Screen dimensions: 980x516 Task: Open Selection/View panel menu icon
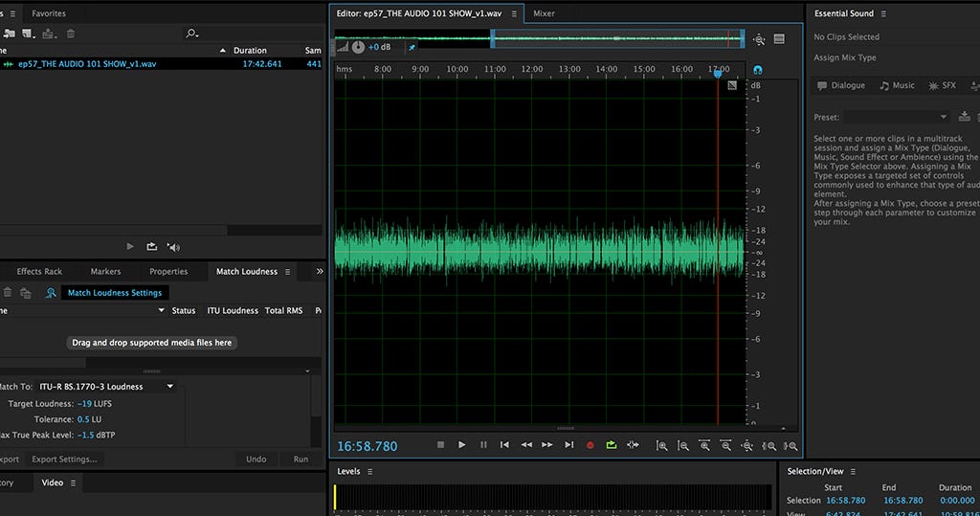point(853,472)
